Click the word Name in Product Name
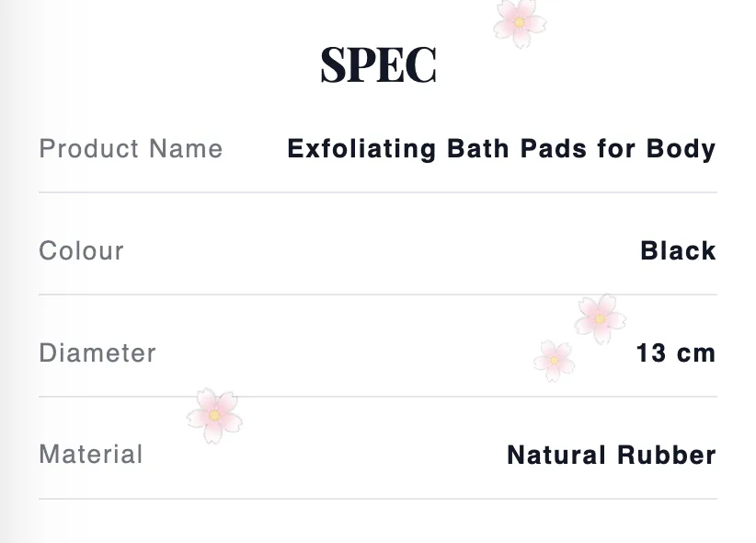Screen dimensions: 756x543 (186, 148)
